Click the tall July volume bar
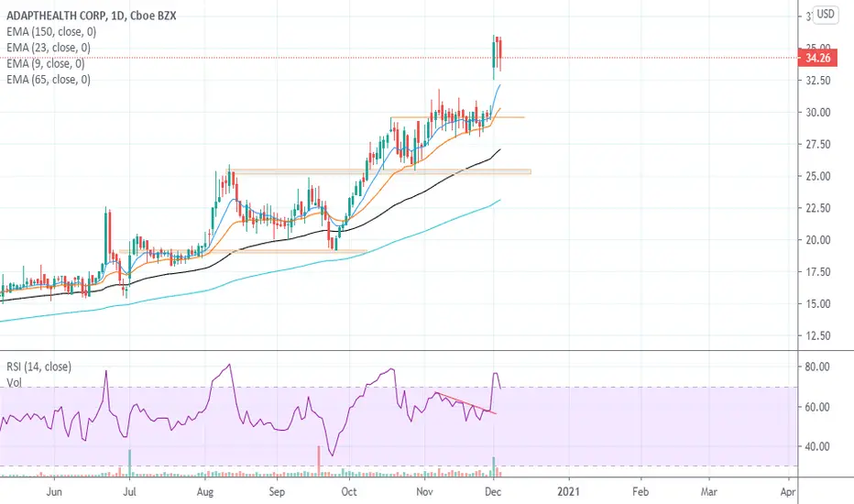 click(129, 463)
